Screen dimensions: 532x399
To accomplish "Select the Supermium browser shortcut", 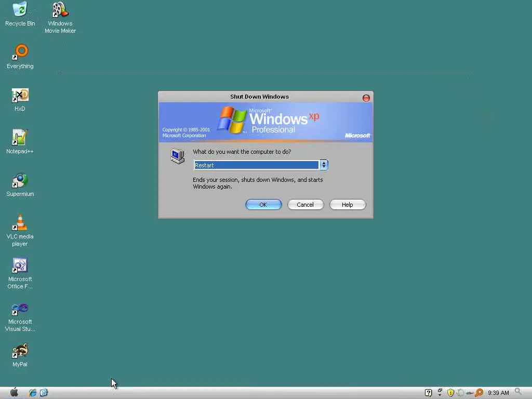I will (x=20, y=185).
